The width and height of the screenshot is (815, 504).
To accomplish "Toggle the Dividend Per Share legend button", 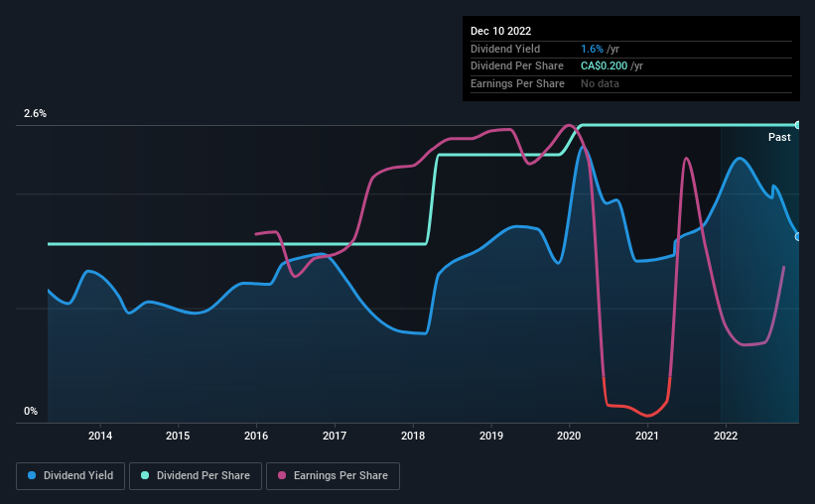I will pyautogui.click(x=196, y=476).
